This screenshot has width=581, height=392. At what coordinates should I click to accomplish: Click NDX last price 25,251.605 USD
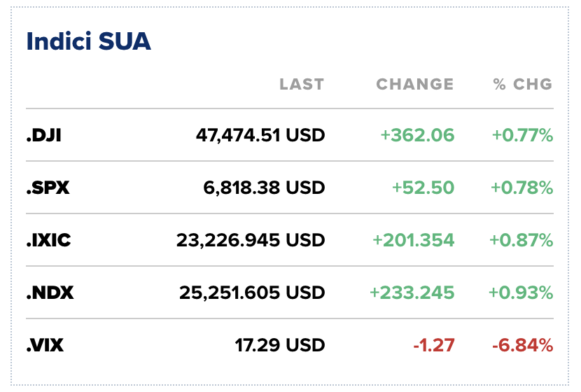[x=251, y=293]
